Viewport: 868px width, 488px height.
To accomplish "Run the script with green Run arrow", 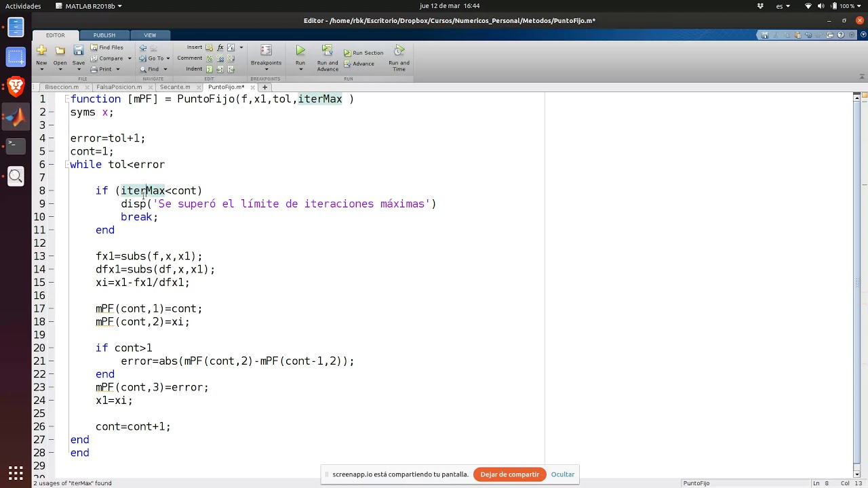I will click(300, 50).
